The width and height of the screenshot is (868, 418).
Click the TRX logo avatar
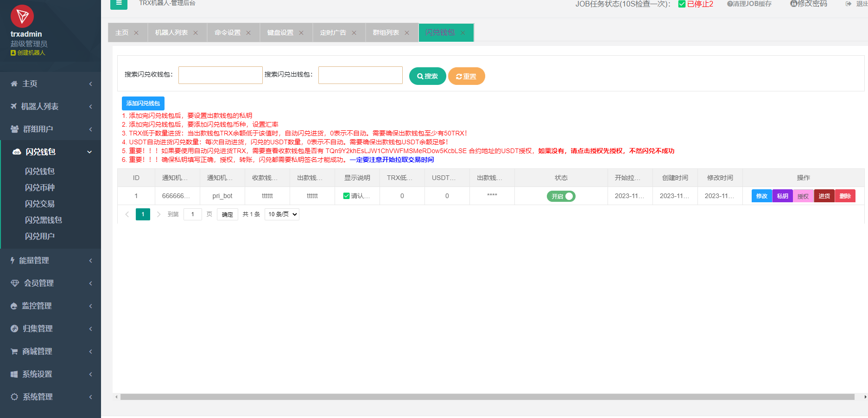tap(22, 16)
